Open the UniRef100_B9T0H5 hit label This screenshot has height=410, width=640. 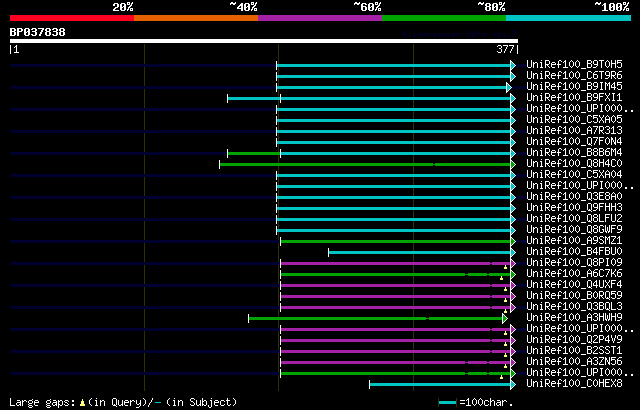[x=574, y=64]
